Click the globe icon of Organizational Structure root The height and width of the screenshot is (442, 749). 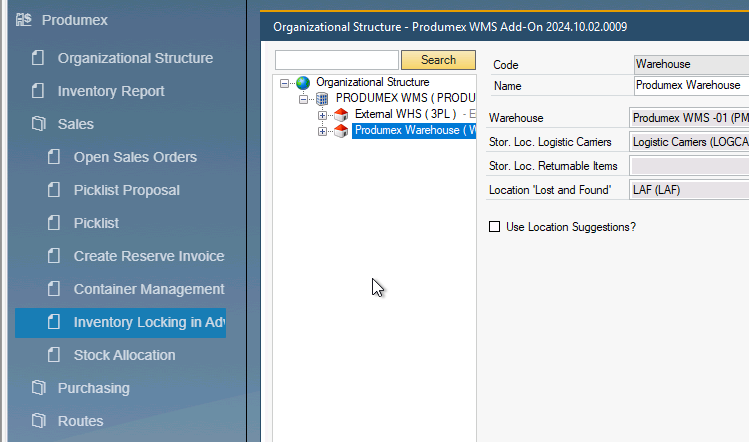point(303,83)
